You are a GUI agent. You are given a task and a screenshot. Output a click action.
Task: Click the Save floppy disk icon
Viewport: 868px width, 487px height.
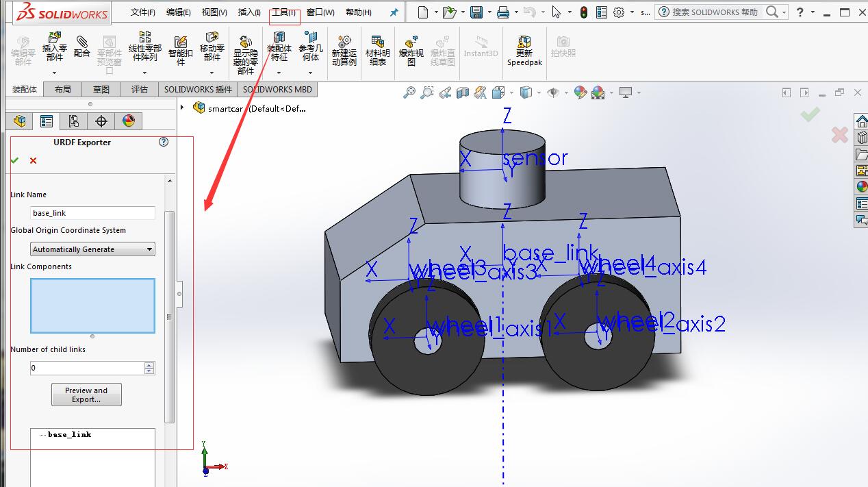(476, 12)
